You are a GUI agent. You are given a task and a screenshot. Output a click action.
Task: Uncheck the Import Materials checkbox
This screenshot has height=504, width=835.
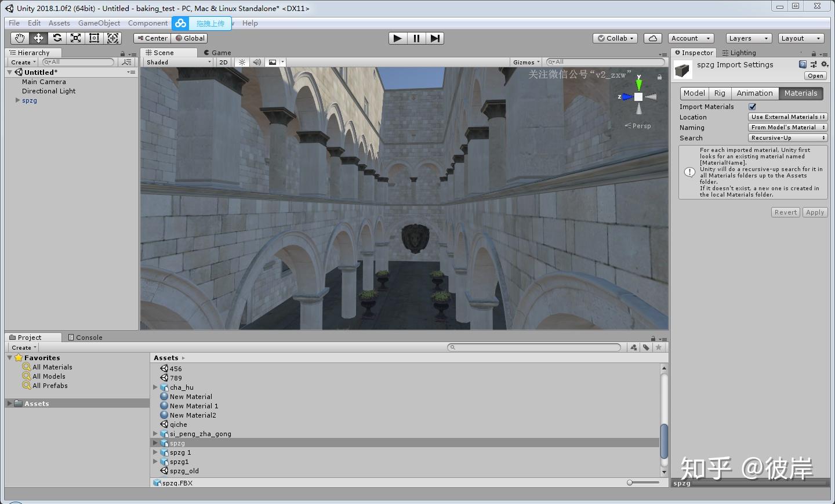(x=752, y=107)
